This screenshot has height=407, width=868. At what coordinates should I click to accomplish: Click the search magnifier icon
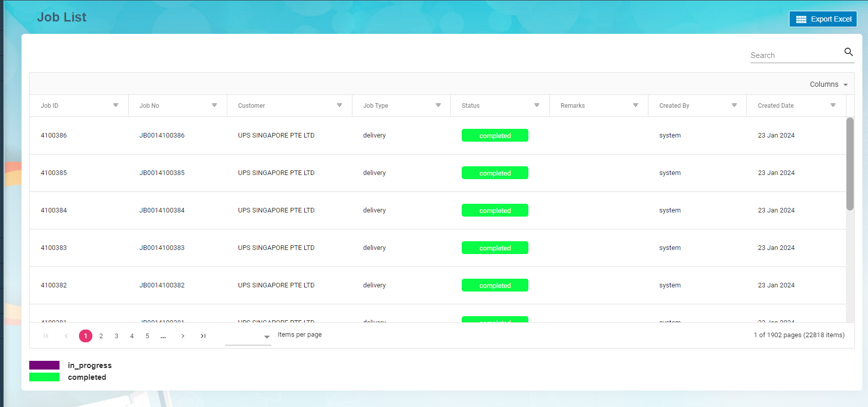click(x=849, y=52)
